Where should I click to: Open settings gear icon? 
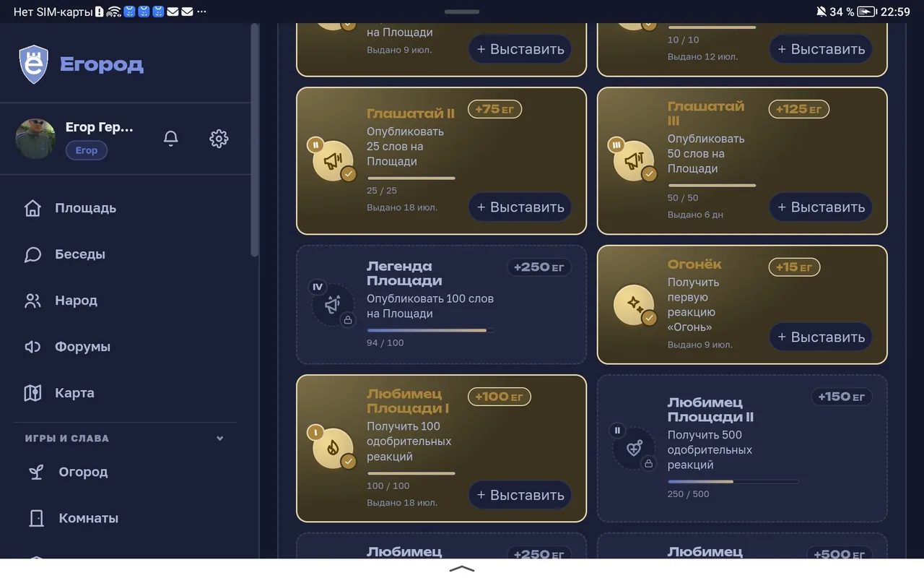point(219,138)
